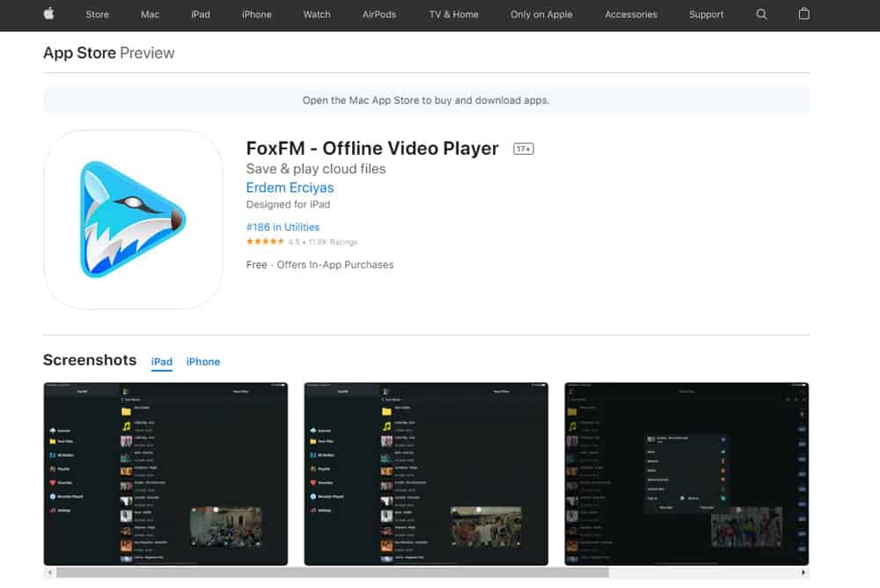Click the horizontal screenshots scrollbar
The image size is (880, 588).
tap(334, 573)
